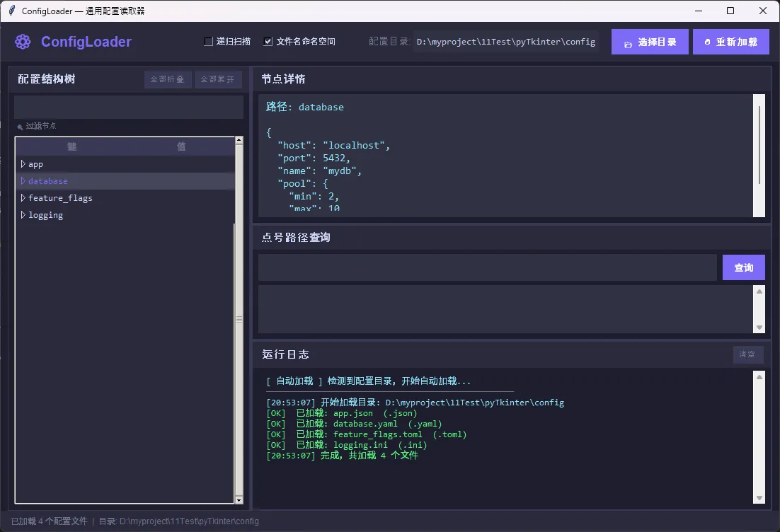Enable the 递归扫描 checkbox
The width and height of the screenshot is (780, 532).
click(x=209, y=42)
